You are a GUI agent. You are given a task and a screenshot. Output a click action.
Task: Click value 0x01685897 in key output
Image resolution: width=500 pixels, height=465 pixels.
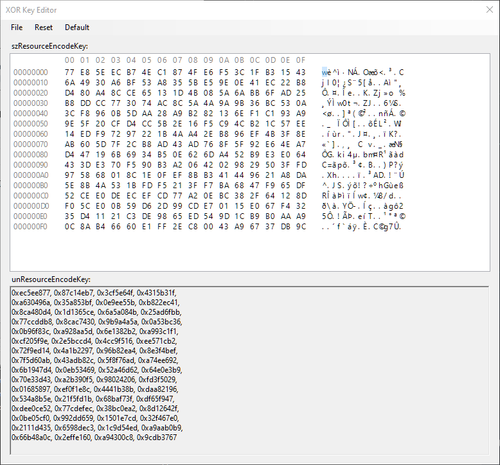(x=31, y=389)
